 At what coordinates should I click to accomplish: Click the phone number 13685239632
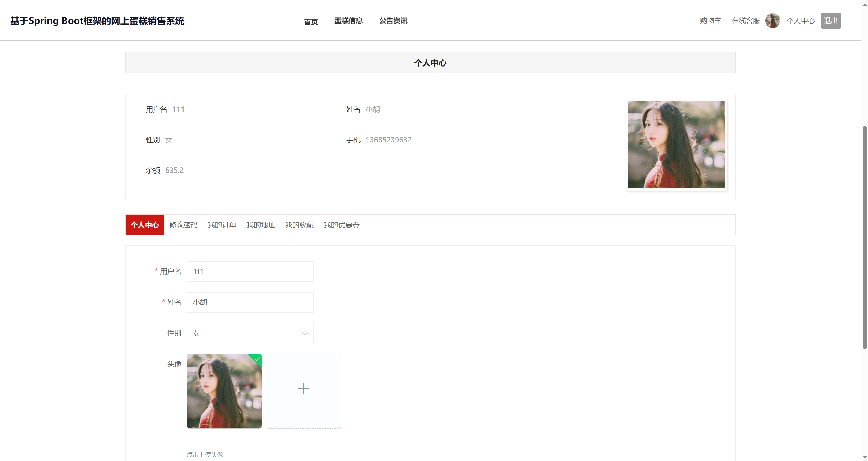click(x=388, y=140)
